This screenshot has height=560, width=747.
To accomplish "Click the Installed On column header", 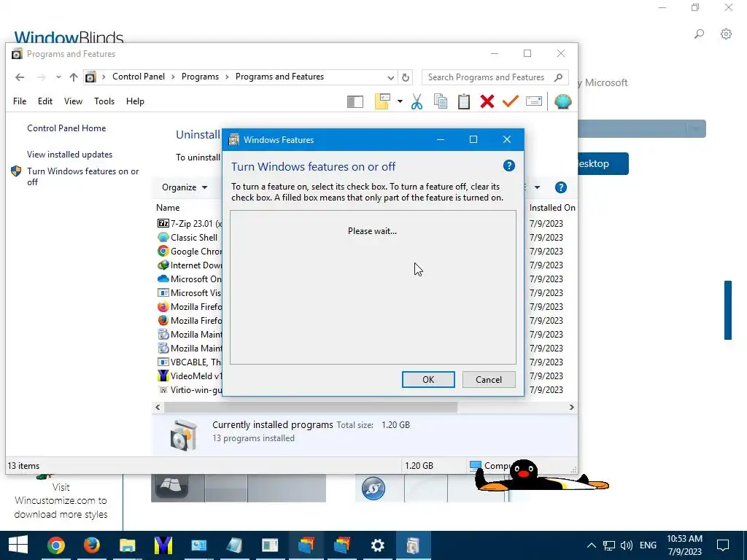I will (552, 208).
